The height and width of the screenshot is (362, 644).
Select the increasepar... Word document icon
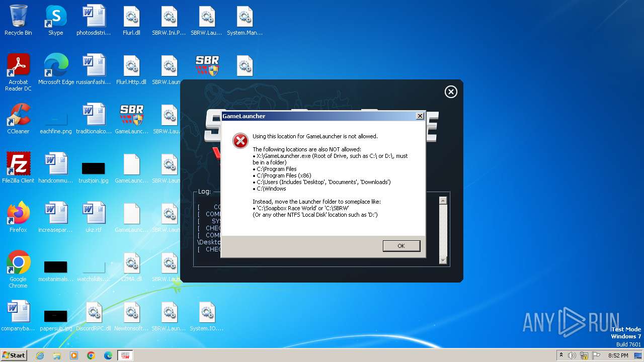56,217
